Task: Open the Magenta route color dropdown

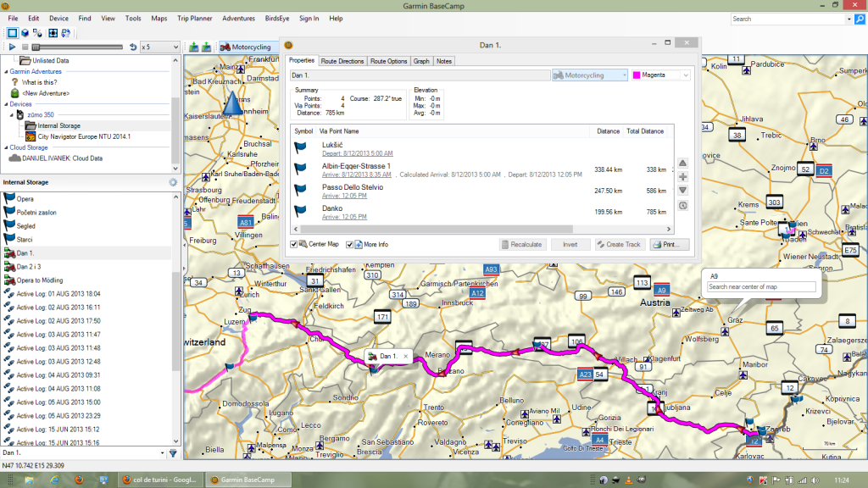Action: [x=686, y=75]
